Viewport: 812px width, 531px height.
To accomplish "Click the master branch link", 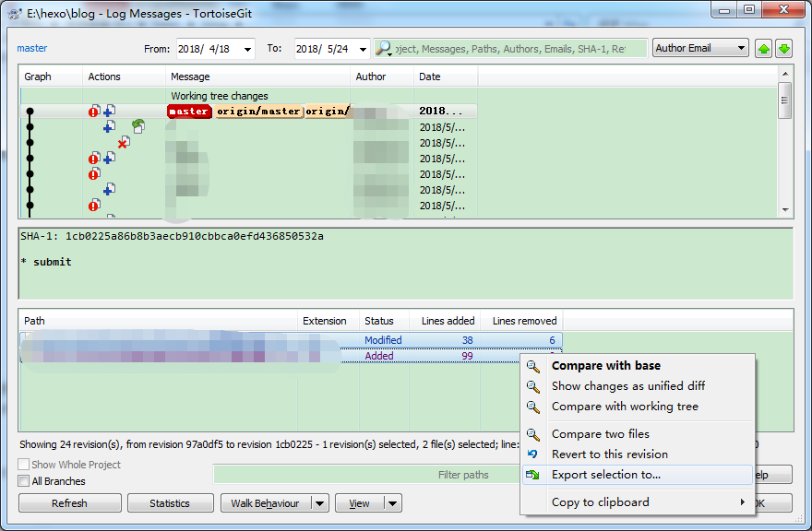I will tap(31, 48).
